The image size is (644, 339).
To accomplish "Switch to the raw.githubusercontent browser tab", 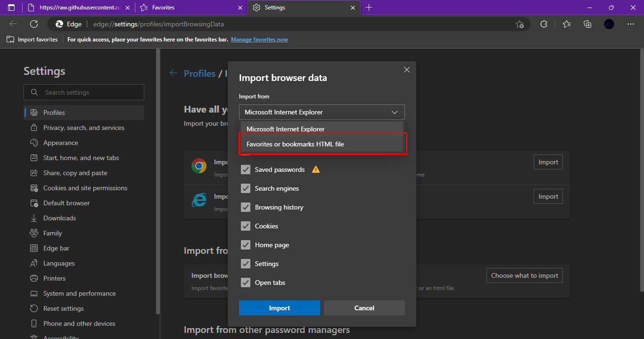I will (x=79, y=8).
